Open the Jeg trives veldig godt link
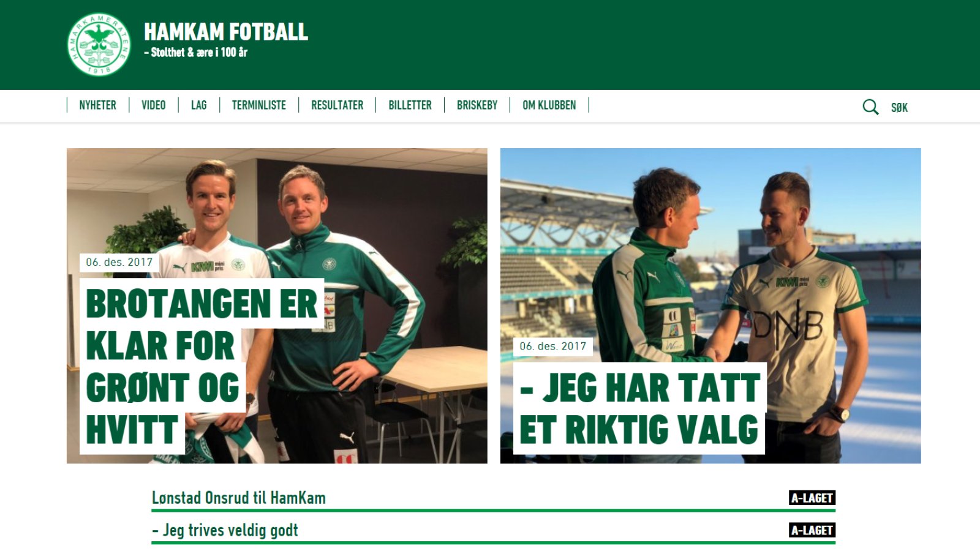 coord(225,530)
